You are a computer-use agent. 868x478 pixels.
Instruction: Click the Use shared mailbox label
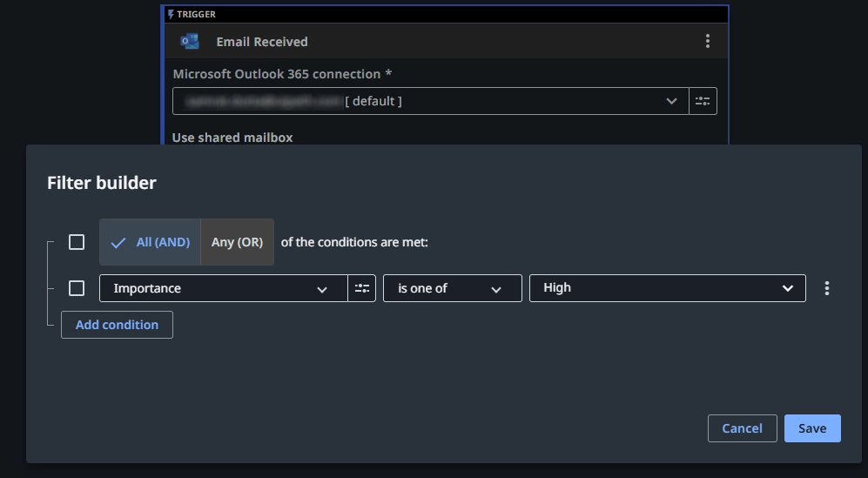232,138
